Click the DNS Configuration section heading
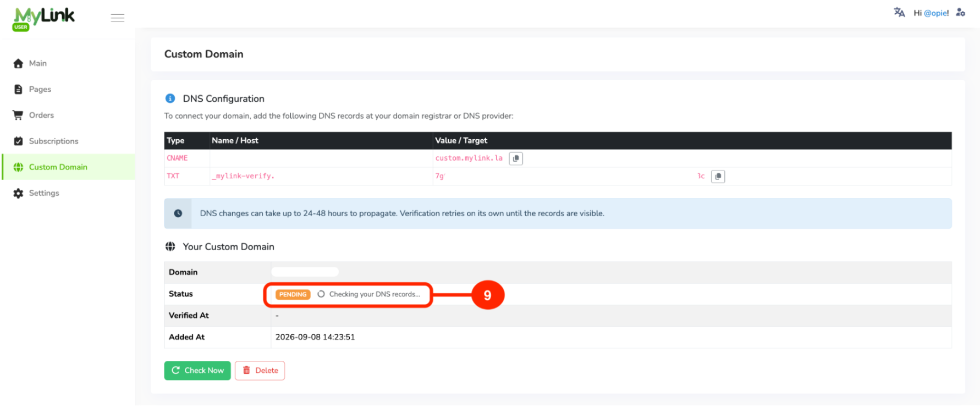980x407 pixels. click(223, 98)
